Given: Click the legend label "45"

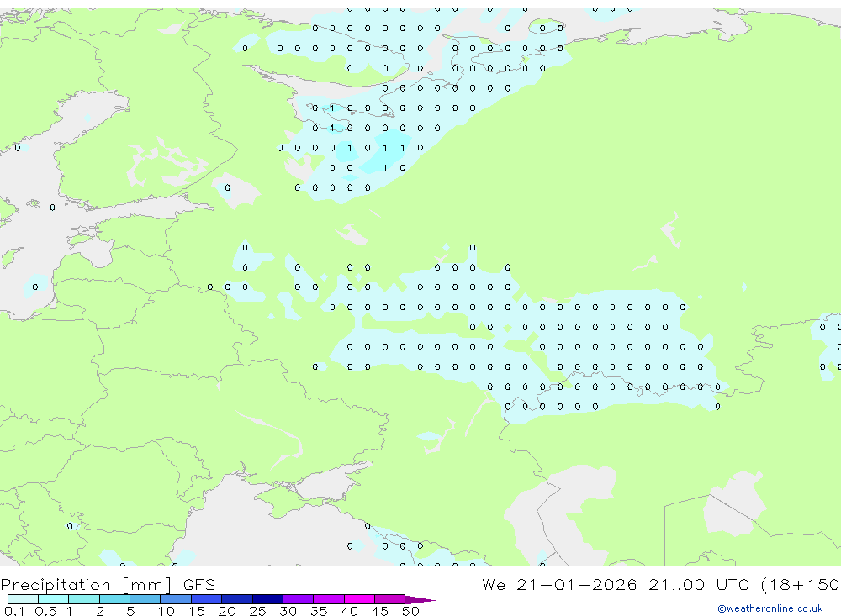Looking at the screenshot, I should point(380,611).
